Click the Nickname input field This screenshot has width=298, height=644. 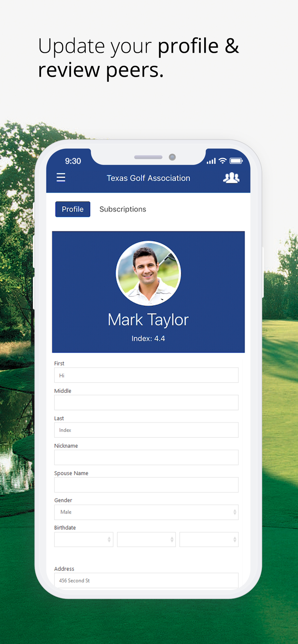click(146, 457)
